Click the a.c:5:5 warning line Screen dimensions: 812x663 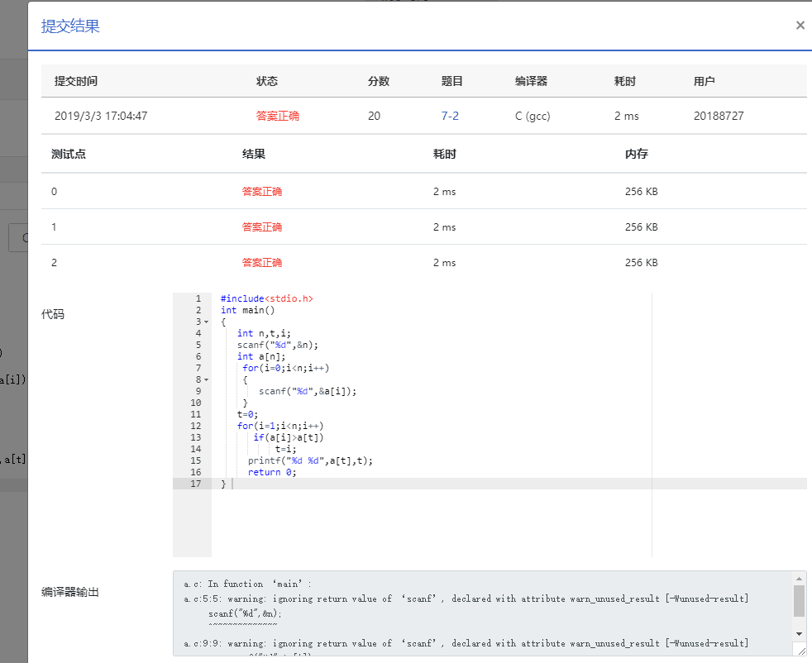point(466,599)
